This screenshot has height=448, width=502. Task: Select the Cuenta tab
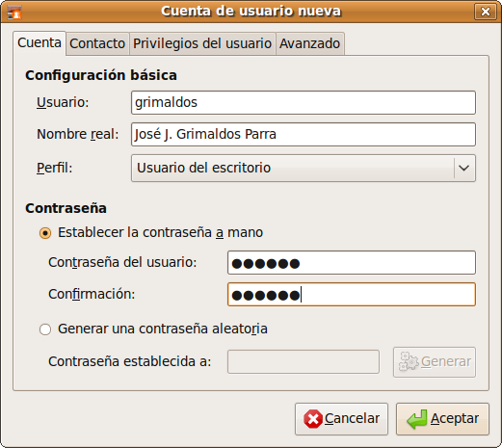[x=40, y=43]
